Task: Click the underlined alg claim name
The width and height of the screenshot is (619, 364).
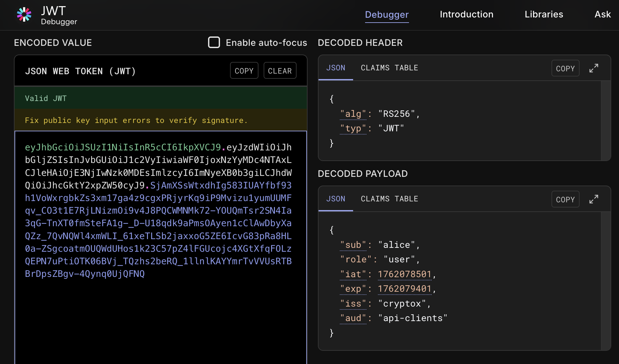Action: click(x=353, y=114)
